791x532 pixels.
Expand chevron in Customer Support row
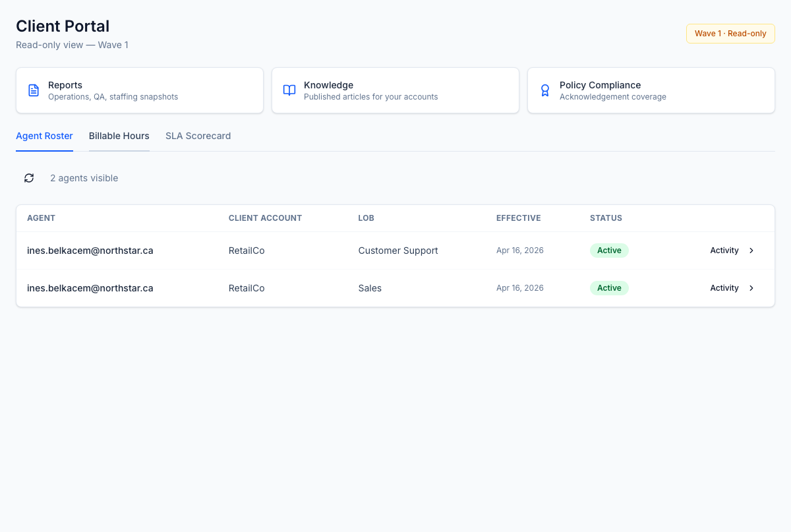751,251
